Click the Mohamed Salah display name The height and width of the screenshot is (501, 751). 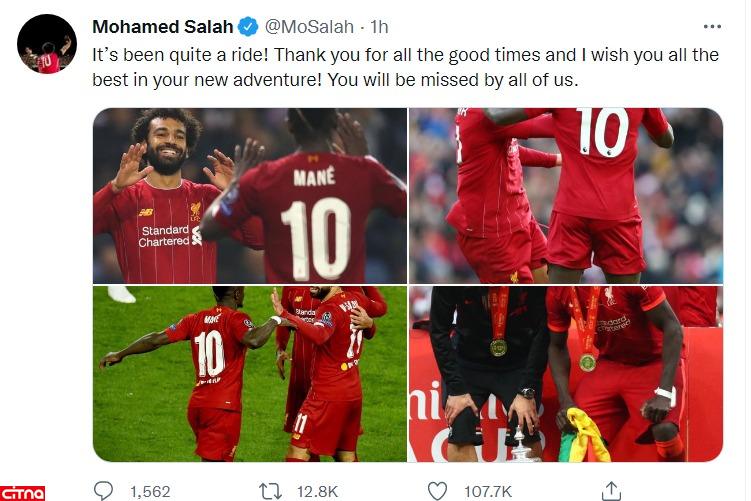pos(163,27)
